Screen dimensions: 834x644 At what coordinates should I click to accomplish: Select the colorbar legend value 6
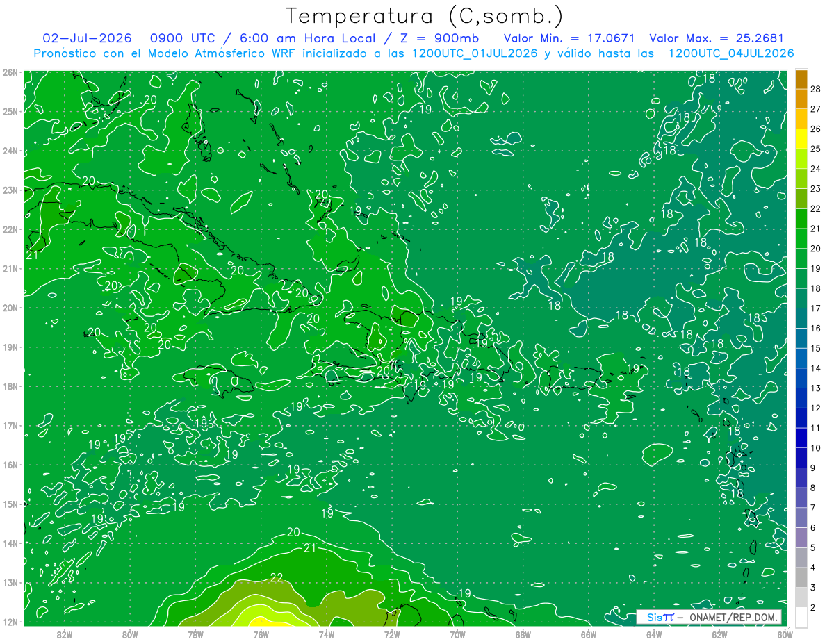[814, 528]
